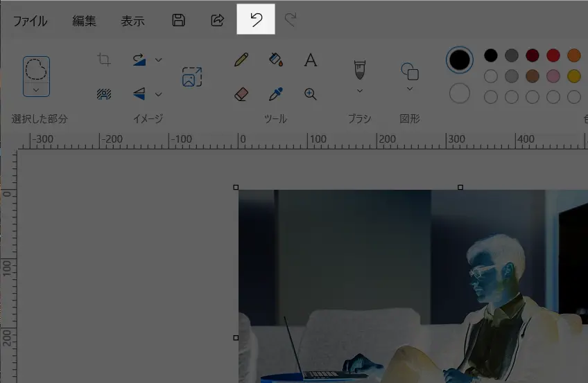The width and height of the screenshot is (588, 383).
Task: Select the free-form selection tool
Action: (36, 69)
